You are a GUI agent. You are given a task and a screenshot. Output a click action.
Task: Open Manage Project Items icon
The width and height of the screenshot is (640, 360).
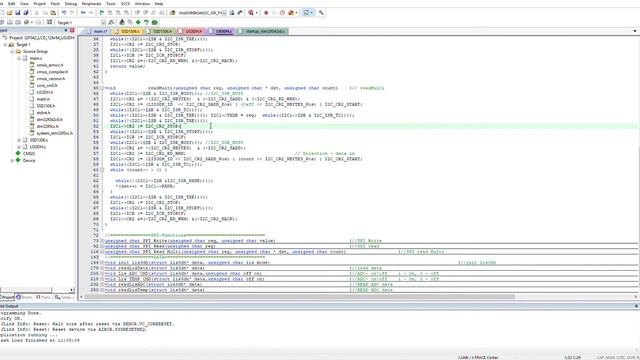coord(122,22)
